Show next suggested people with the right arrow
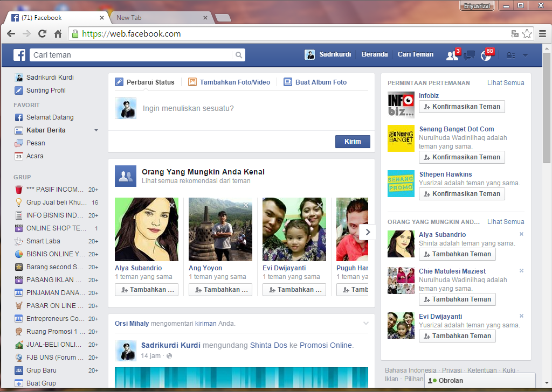 (x=368, y=232)
